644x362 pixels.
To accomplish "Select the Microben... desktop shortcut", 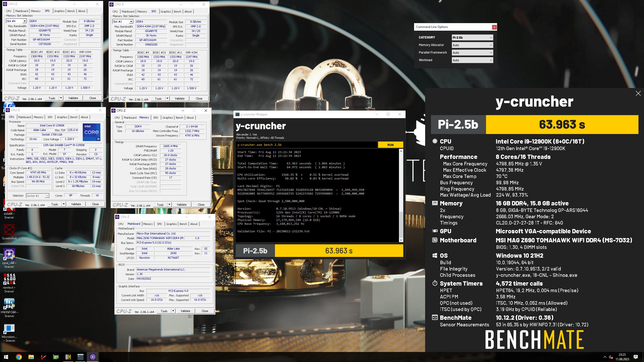I will tap(9, 333).
